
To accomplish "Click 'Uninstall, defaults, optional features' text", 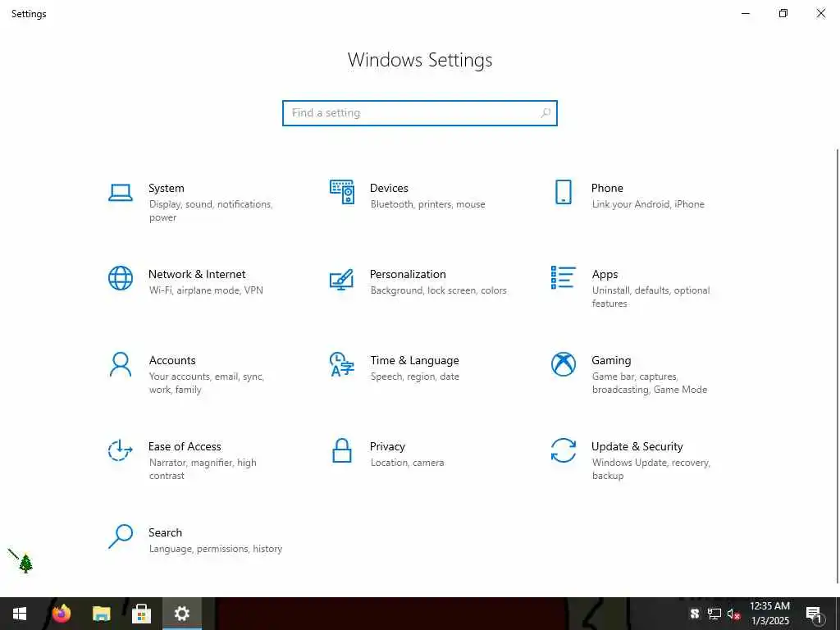I will (651, 297).
